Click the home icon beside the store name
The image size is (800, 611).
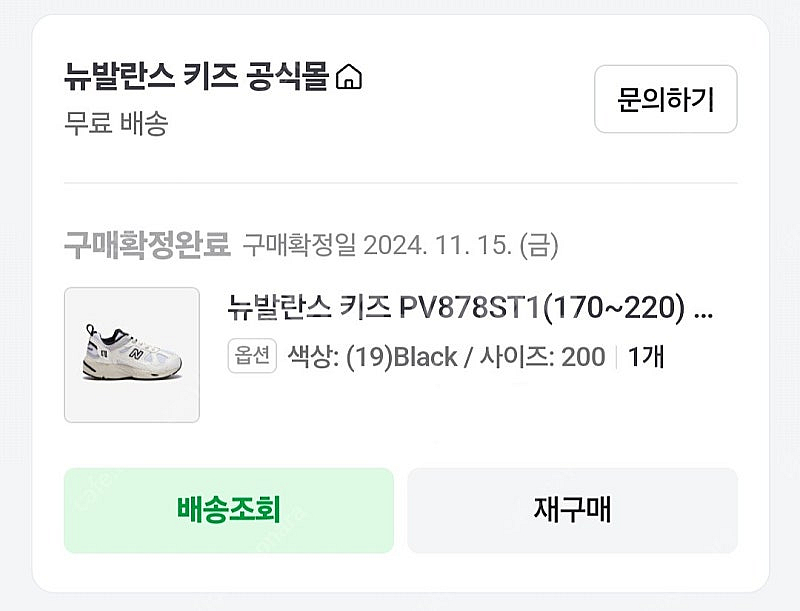click(348, 78)
